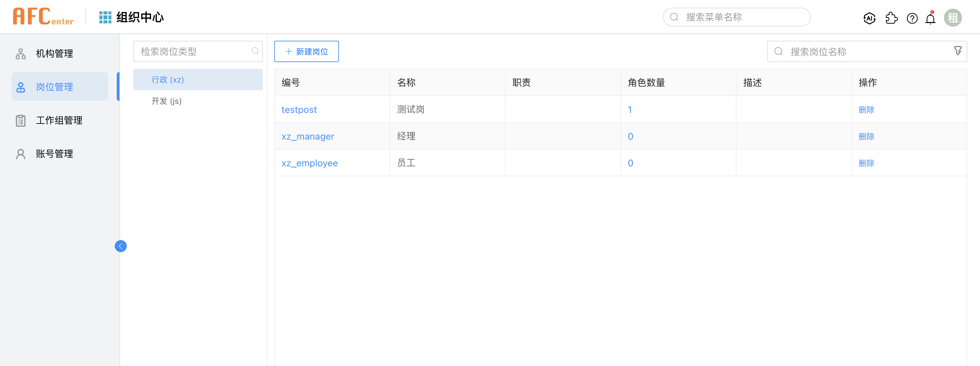Image resolution: width=980 pixels, height=366 pixels.
Task: Open the notification bell
Action: click(930, 18)
